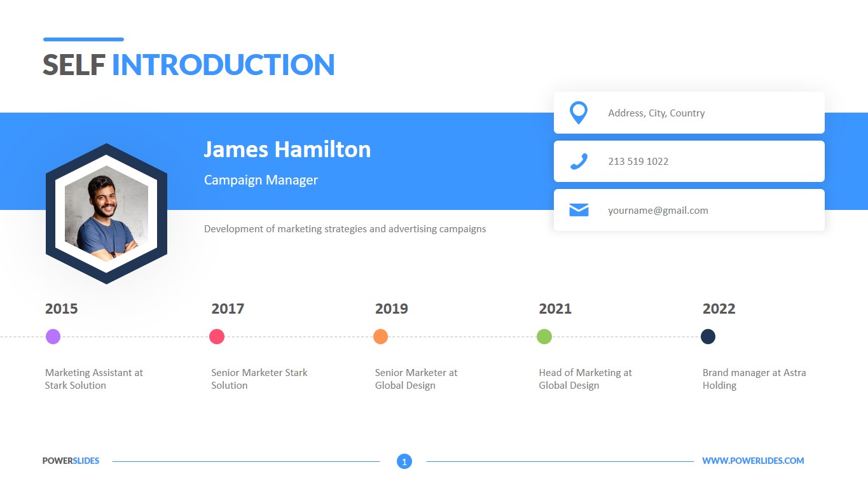Select the yourname@gmail.com email text

[x=658, y=211]
